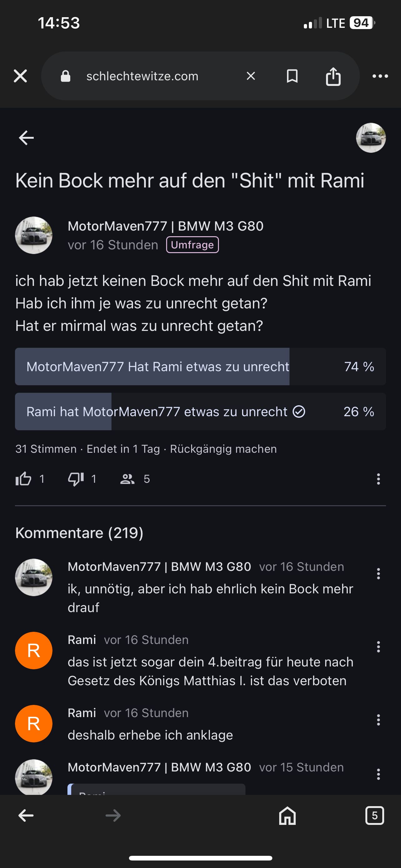Open options for Rami's "deshalb erhebe ich anklage" comment

pos(378,720)
